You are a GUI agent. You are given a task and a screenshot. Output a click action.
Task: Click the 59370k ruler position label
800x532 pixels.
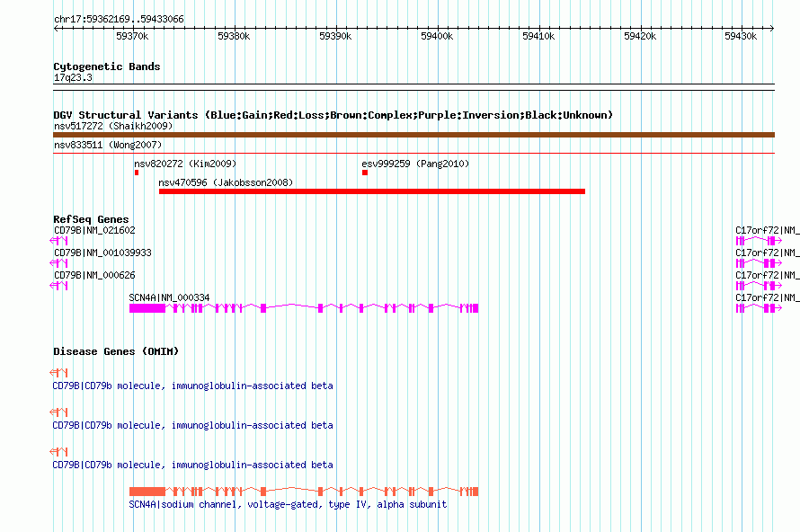[132, 36]
